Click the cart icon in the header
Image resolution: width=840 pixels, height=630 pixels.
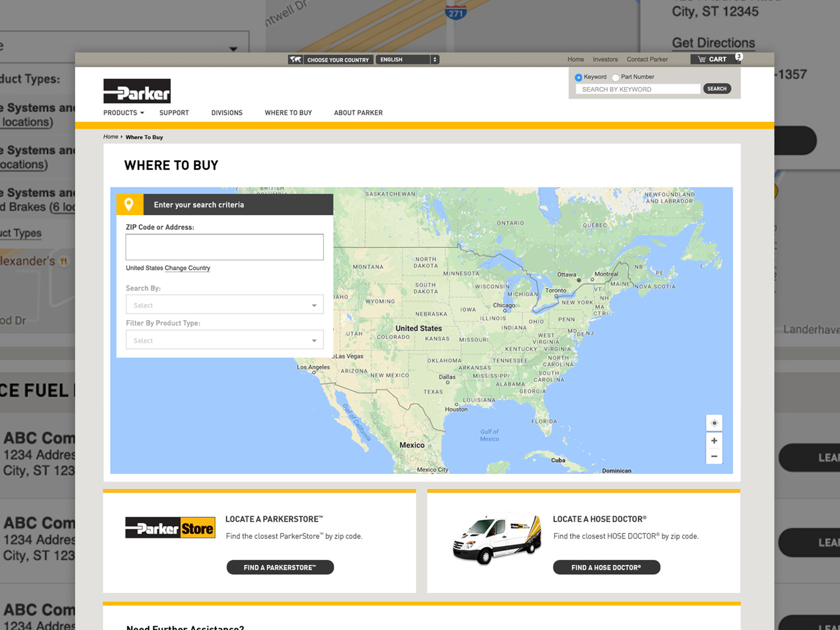point(702,59)
